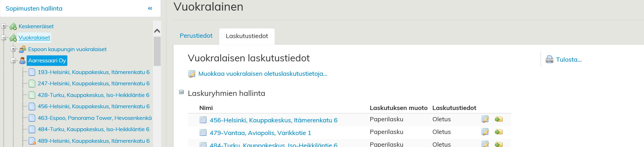
Task: Collapse the Sopimusten hallinta sidebar panel
Action: (x=150, y=8)
